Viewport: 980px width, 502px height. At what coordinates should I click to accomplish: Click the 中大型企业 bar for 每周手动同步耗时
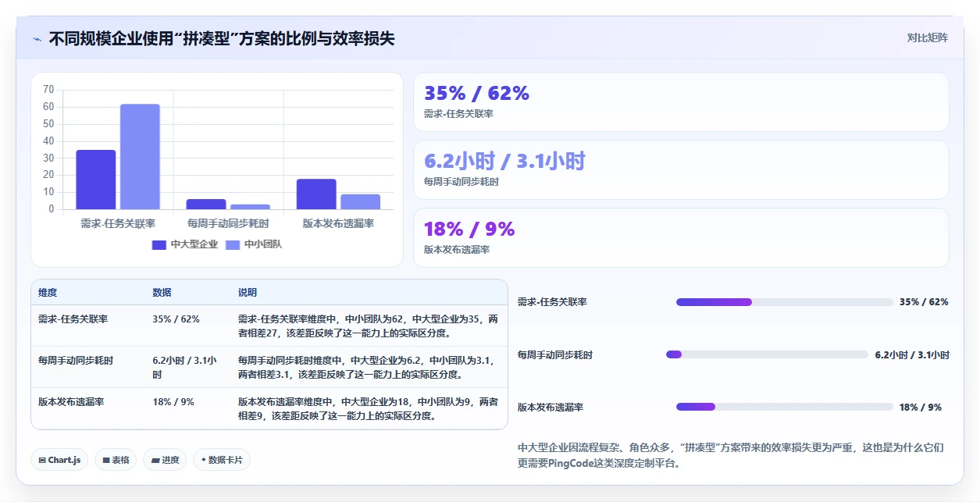tap(206, 204)
